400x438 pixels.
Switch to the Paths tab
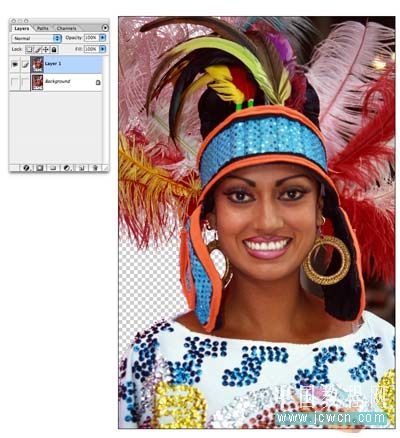43,28
